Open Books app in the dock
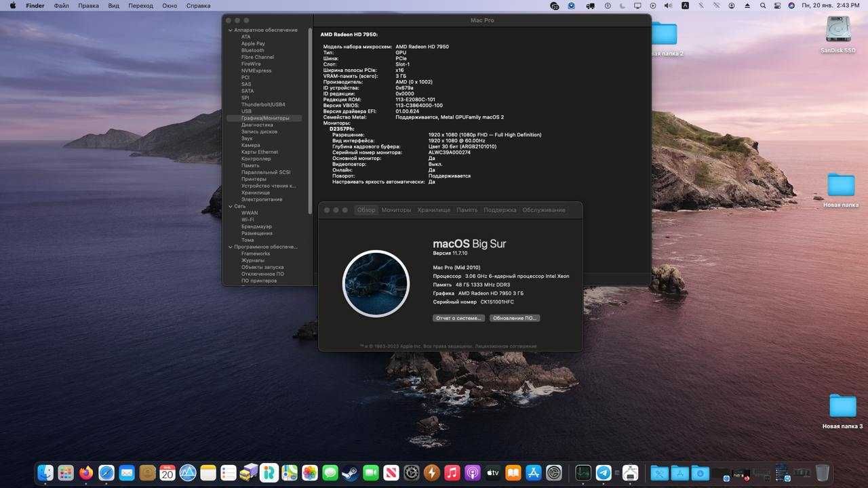 click(x=513, y=472)
